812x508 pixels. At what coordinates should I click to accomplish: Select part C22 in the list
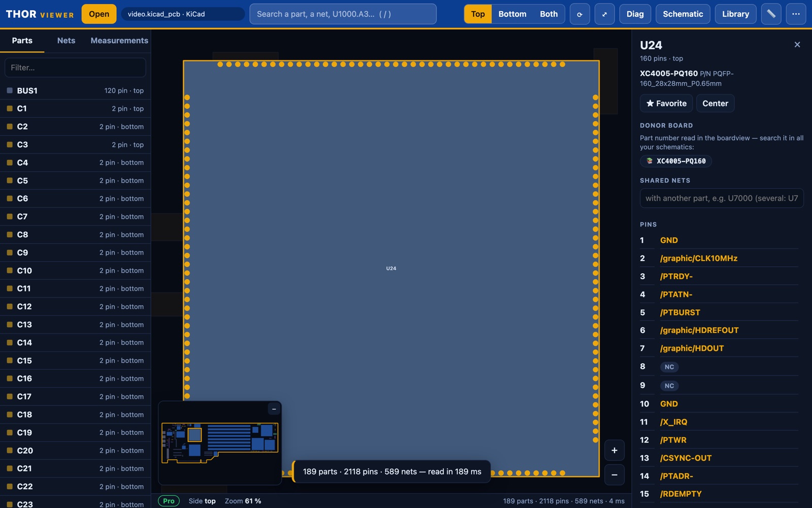pos(75,487)
